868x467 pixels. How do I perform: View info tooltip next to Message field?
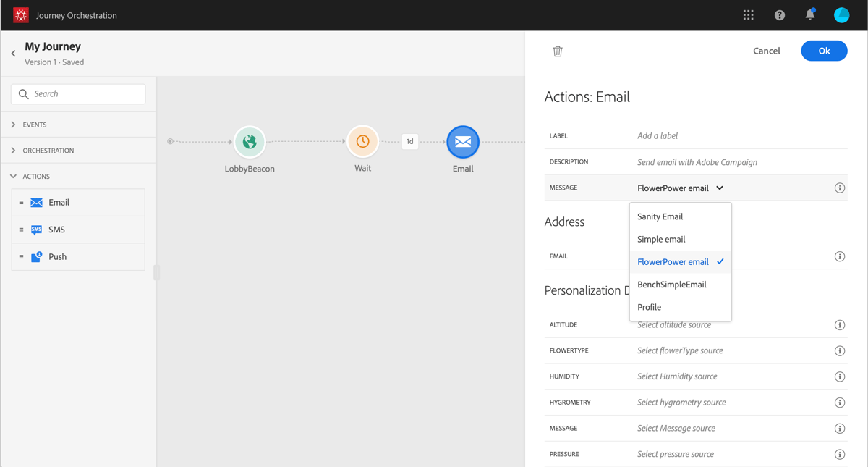tap(840, 187)
